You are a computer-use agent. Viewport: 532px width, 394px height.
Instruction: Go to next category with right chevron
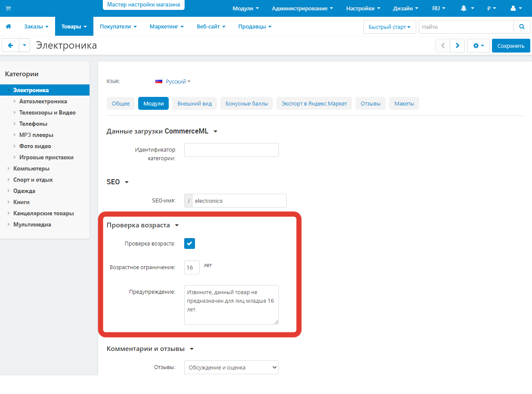tap(457, 46)
